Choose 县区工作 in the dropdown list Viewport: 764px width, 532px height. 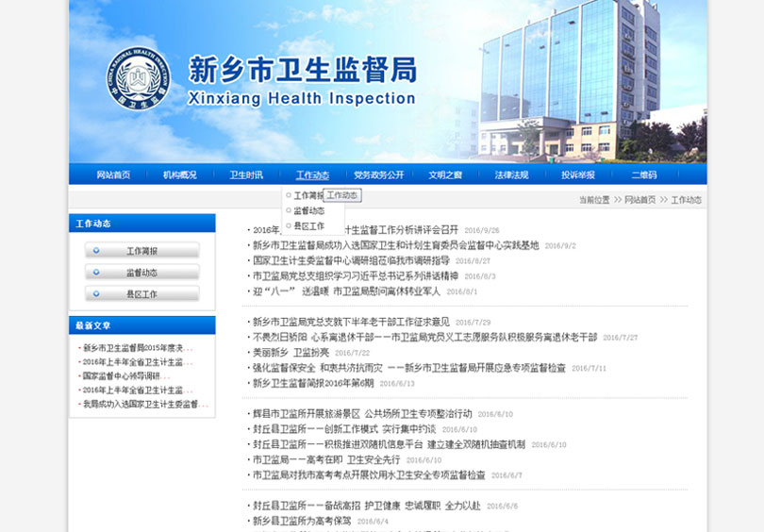(308, 226)
